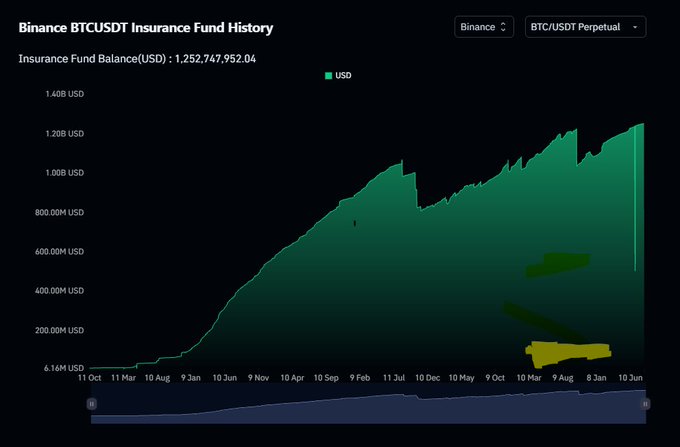Click the 9 Oct date label
The image size is (680, 447).
pyautogui.click(x=495, y=378)
